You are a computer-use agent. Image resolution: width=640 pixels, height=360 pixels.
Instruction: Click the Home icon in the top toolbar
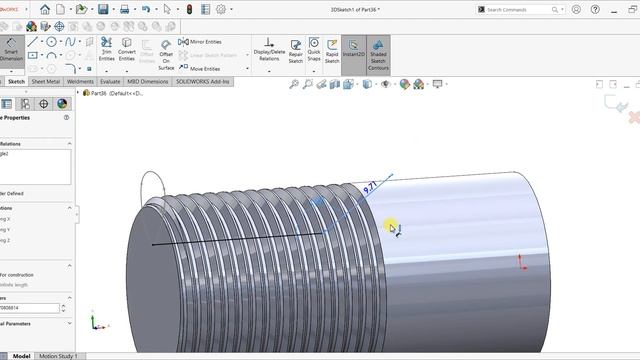click(x=45, y=9)
